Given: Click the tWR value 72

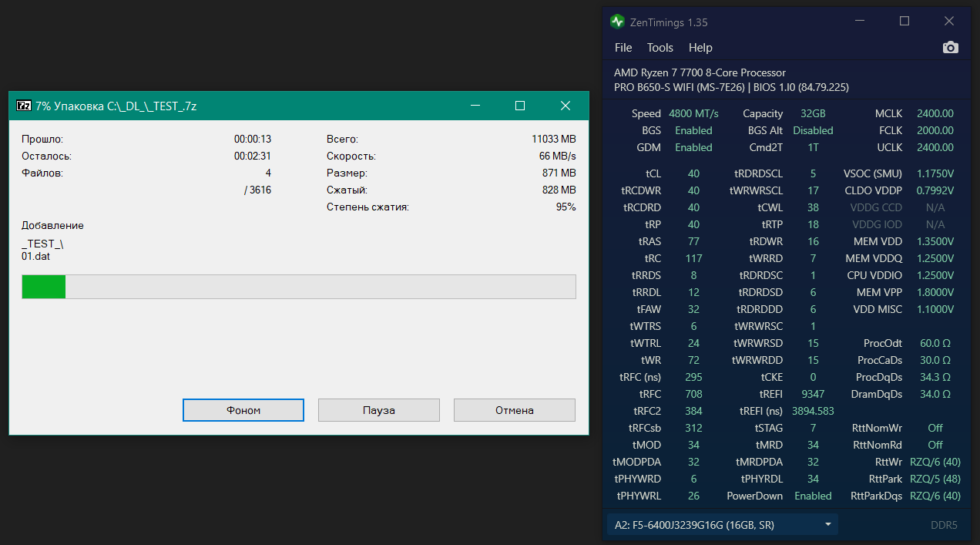Looking at the screenshot, I should pos(693,360).
